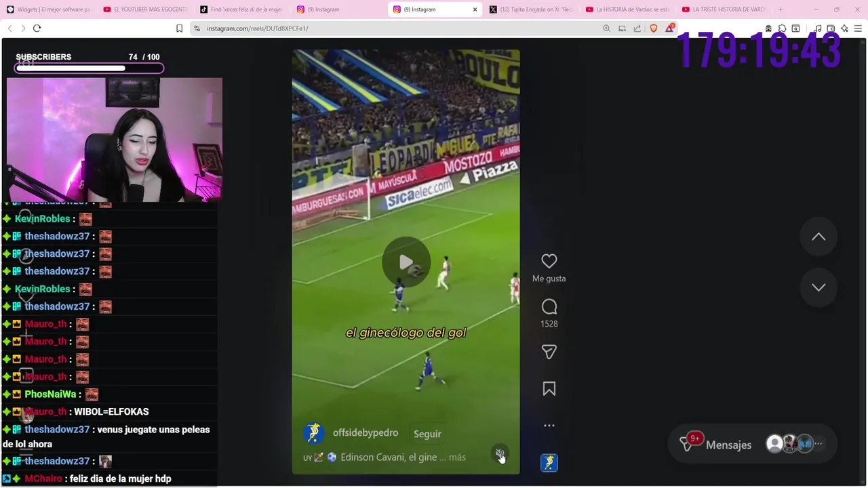Open the media control music note
The height and width of the screenshot is (488, 868).
(818, 28)
